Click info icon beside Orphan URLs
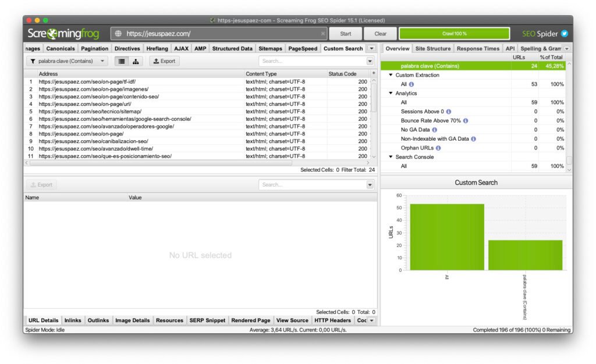This screenshot has width=596, height=364. tap(438, 148)
